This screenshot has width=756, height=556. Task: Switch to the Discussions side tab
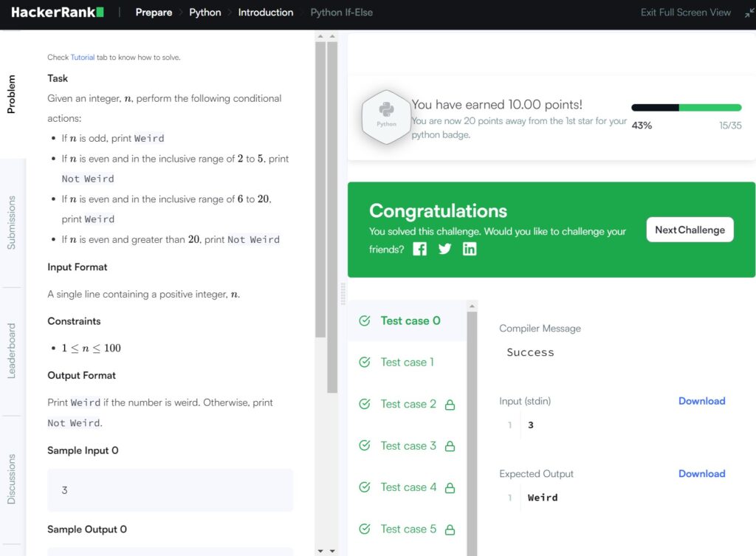tap(12, 478)
